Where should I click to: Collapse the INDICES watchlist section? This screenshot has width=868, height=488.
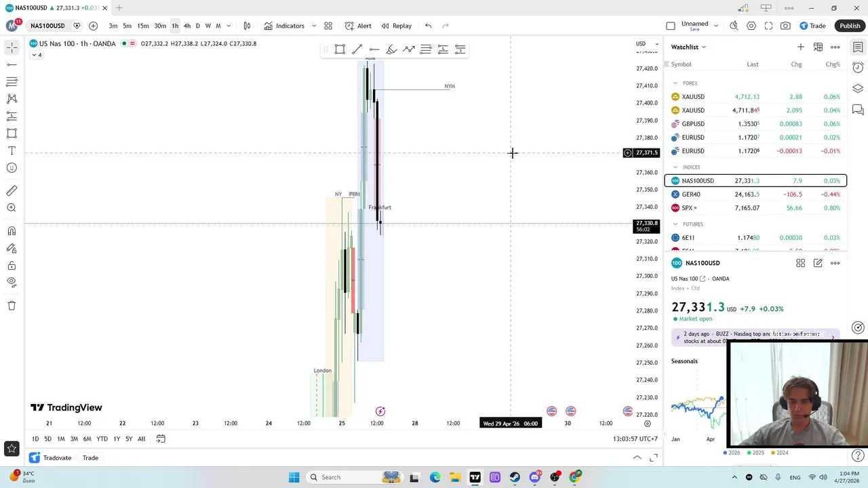[675, 167]
